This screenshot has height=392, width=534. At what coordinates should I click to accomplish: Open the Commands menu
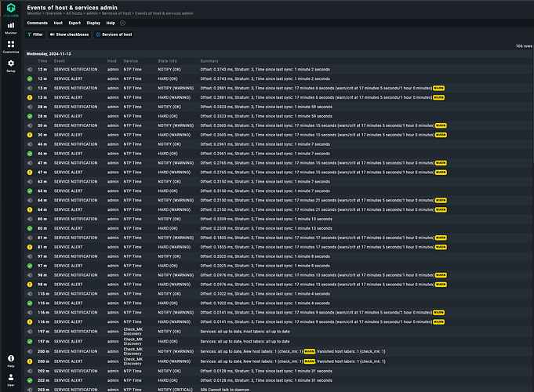click(x=37, y=24)
